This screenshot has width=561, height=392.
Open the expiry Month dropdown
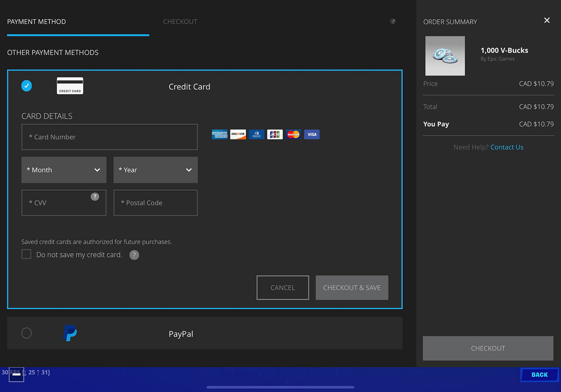(x=64, y=170)
